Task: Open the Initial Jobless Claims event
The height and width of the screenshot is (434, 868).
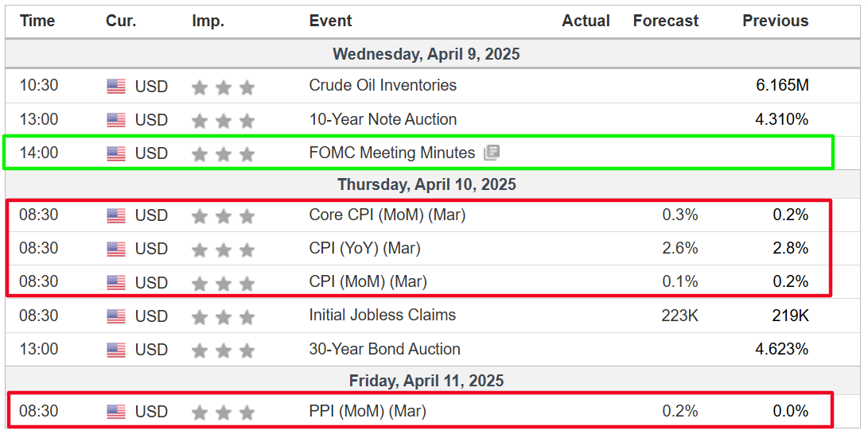Action: tap(383, 315)
